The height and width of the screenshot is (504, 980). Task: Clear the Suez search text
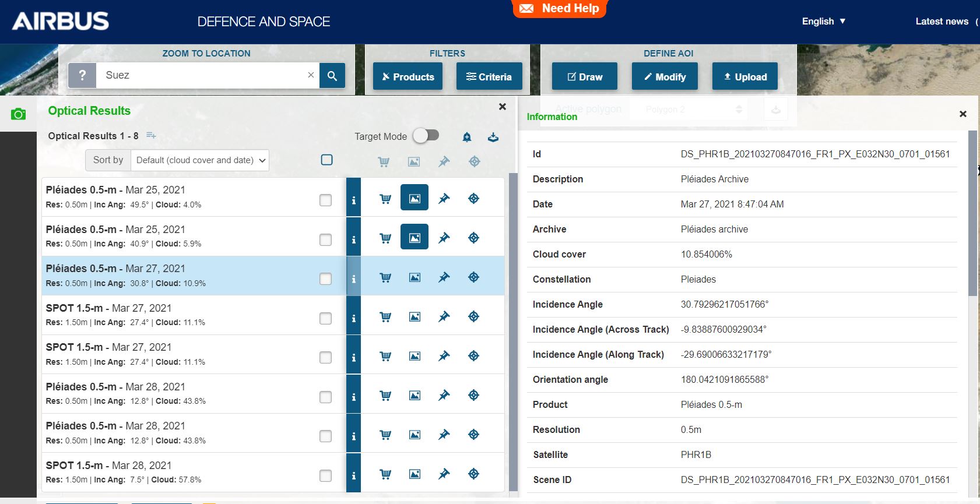click(311, 75)
